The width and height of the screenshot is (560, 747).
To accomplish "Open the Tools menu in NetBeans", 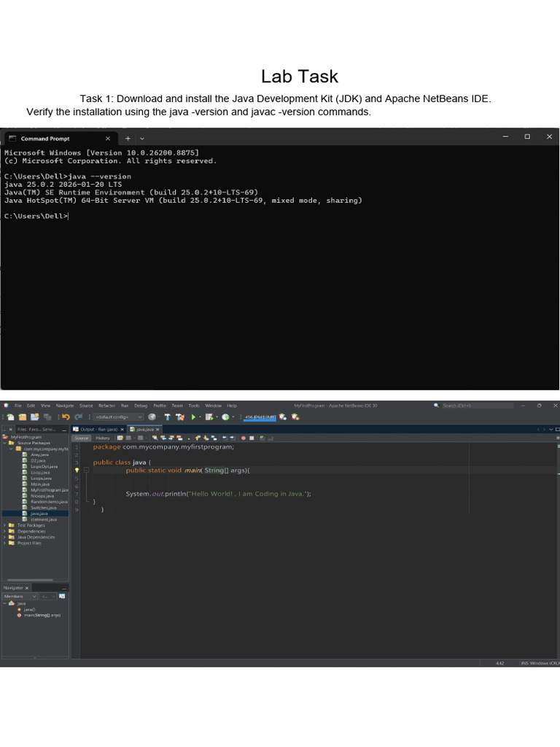I will pyautogui.click(x=194, y=406).
